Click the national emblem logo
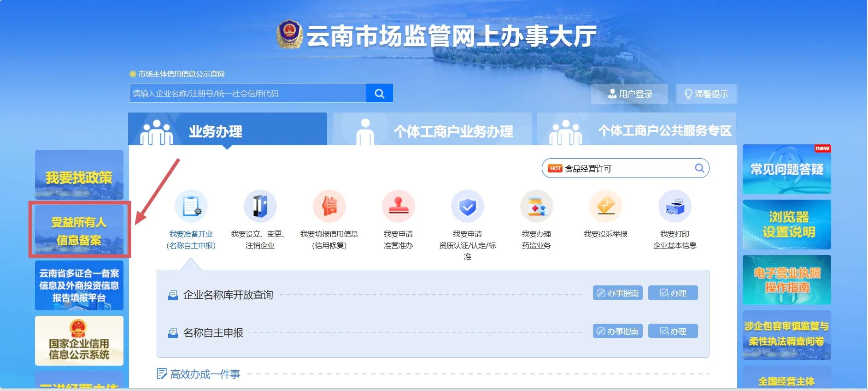Viewport: 868px width, 391px height. point(289,34)
